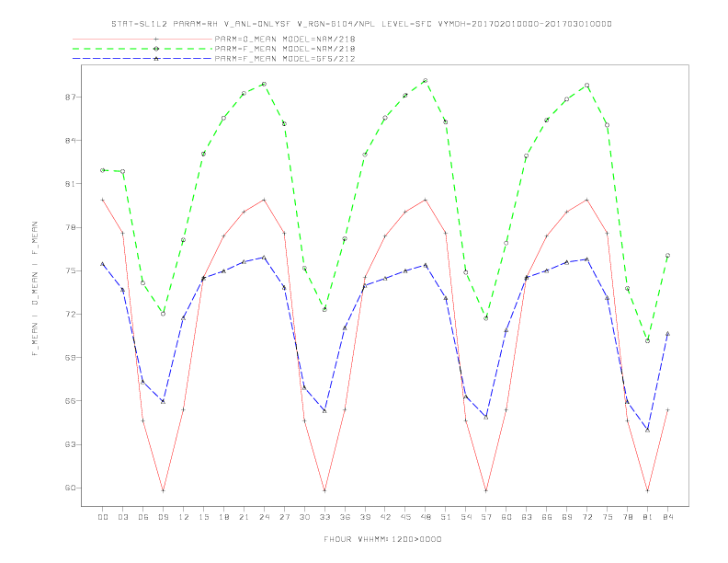
Task: Click x-axis forecast hour label 84
Action: click(x=667, y=517)
